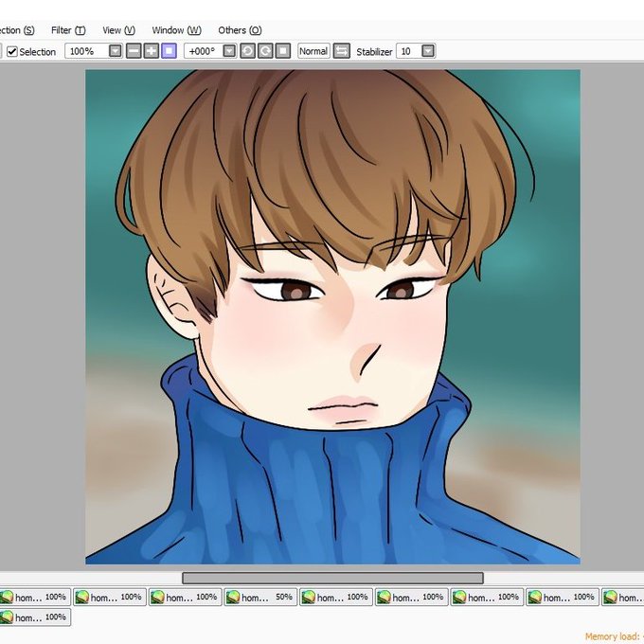Click the Memory load status text
The width and height of the screenshot is (644, 644).
coord(614,636)
